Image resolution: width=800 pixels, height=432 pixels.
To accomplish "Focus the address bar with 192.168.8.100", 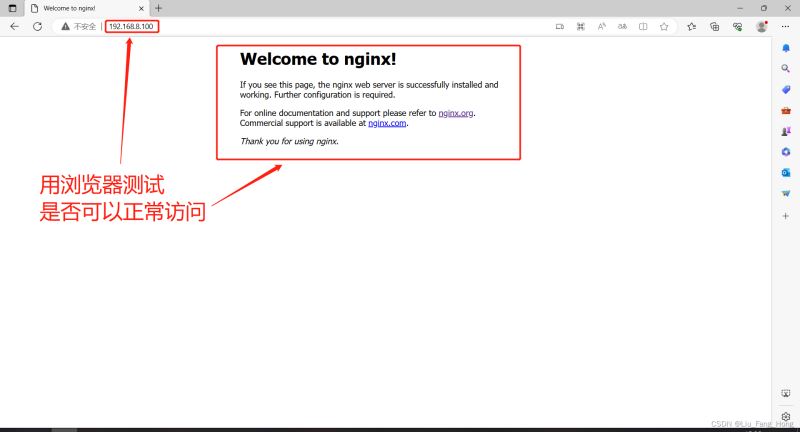I will [132, 27].
